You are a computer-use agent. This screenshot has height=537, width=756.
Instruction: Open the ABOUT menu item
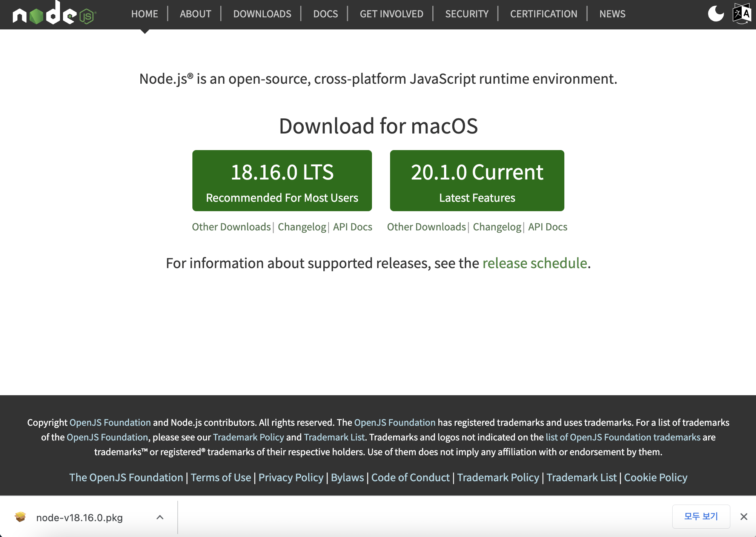(195, 14)
